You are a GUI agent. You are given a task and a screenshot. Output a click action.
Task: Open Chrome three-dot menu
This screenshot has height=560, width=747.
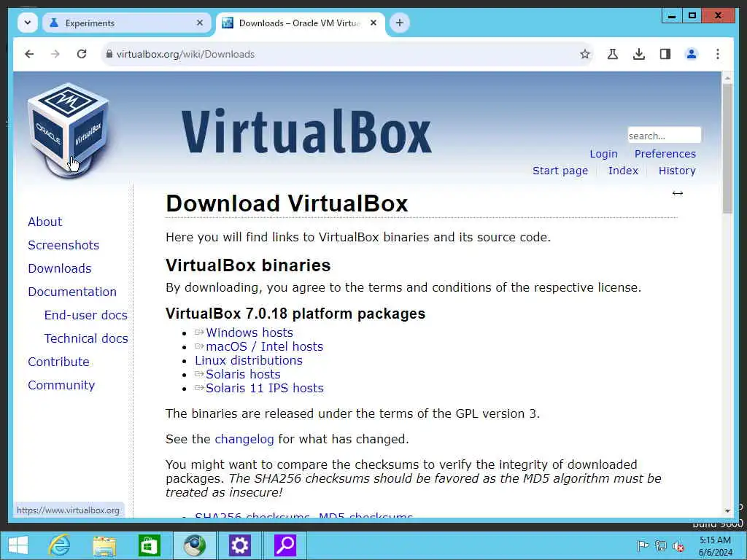click(718, 54)
